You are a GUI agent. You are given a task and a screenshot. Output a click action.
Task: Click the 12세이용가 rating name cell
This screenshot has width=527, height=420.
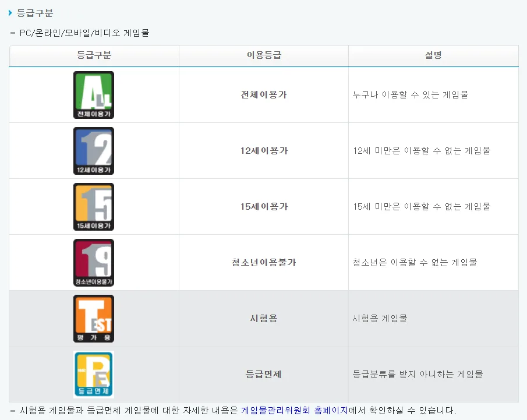[264, 151]
